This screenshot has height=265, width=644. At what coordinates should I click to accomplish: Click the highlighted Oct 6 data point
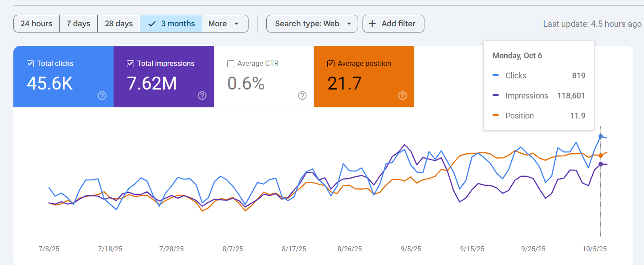[601, 137]
